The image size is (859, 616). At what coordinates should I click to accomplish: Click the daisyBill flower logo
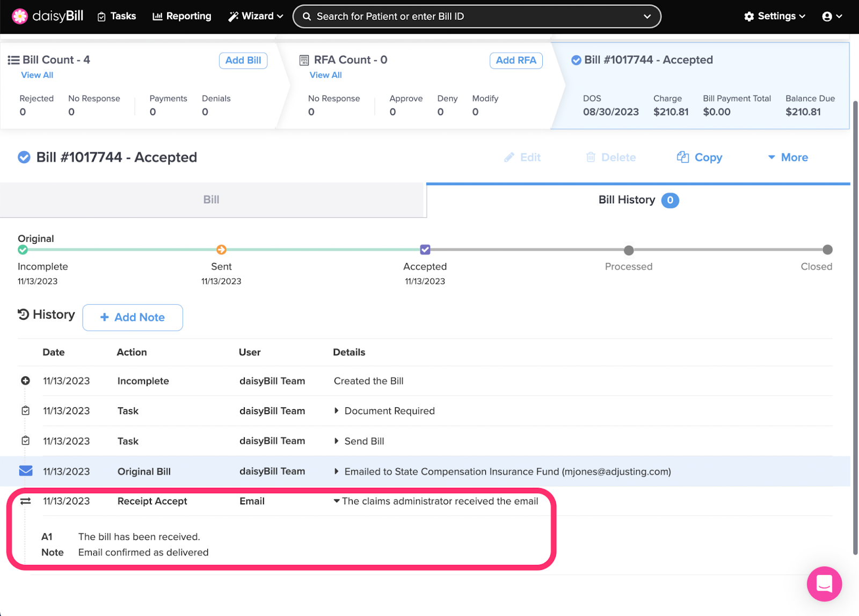[20, 17]
